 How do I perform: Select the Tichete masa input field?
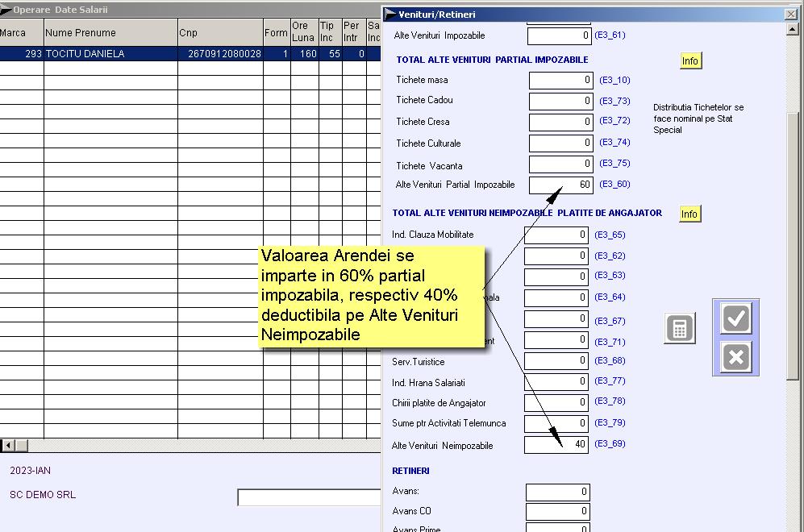pos(561,81)
